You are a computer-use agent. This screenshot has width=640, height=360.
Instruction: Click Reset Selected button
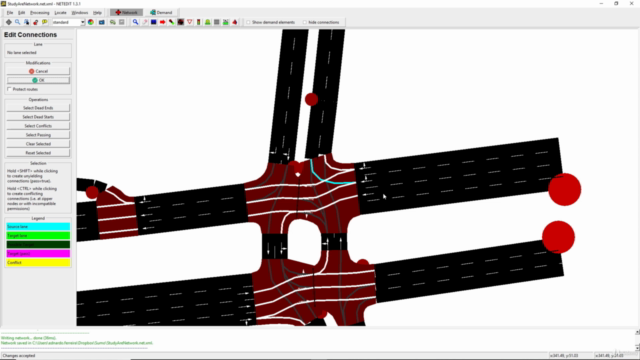coord(38,153)
